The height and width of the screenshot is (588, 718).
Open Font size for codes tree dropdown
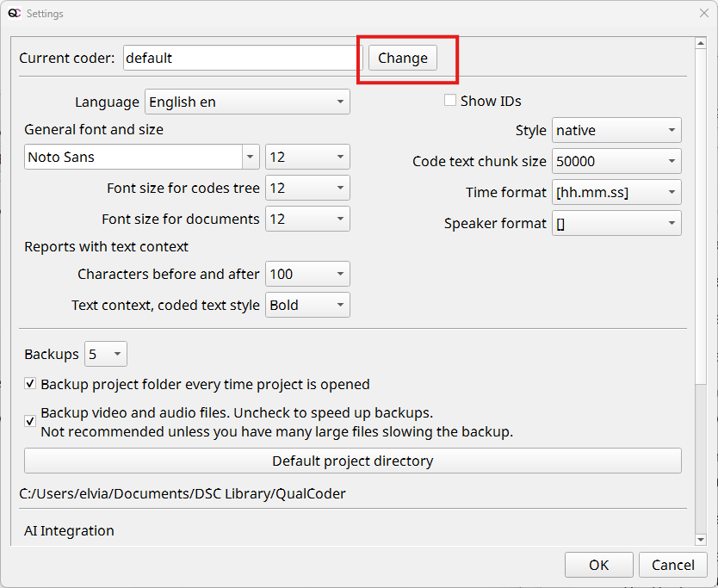pos(307,188)
